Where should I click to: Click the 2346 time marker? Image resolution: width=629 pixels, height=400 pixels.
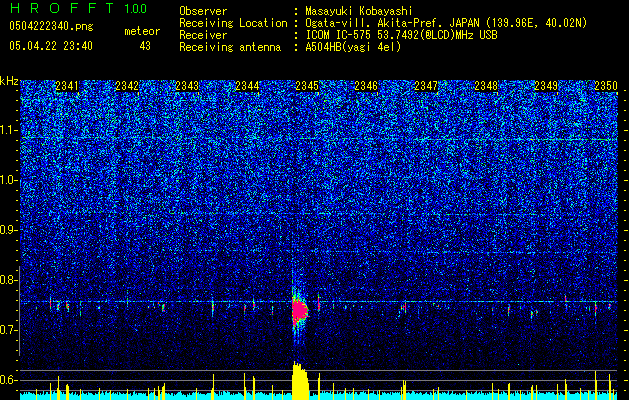tap(366, 86)
